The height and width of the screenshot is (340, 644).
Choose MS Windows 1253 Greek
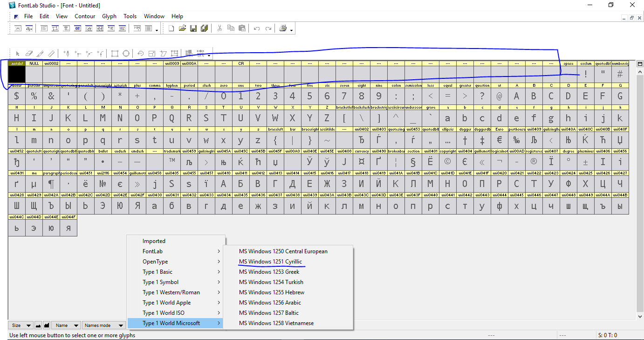click(288, 272)
